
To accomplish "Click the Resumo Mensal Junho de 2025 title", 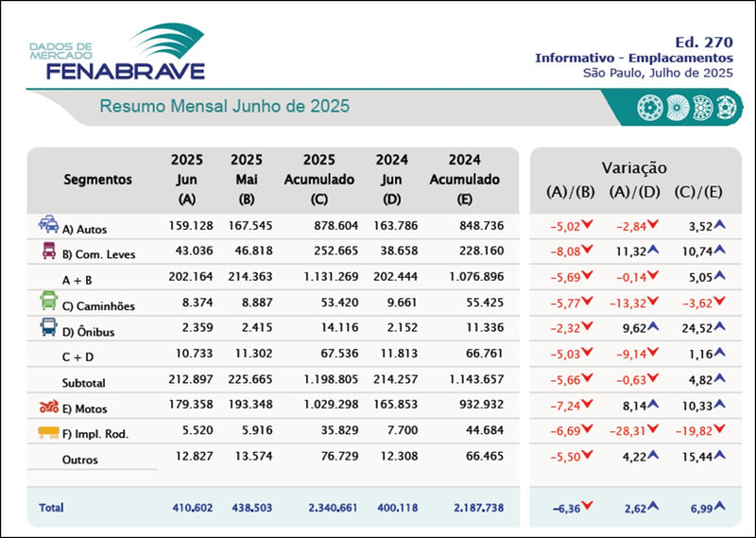I will click(x=225, y=107).
